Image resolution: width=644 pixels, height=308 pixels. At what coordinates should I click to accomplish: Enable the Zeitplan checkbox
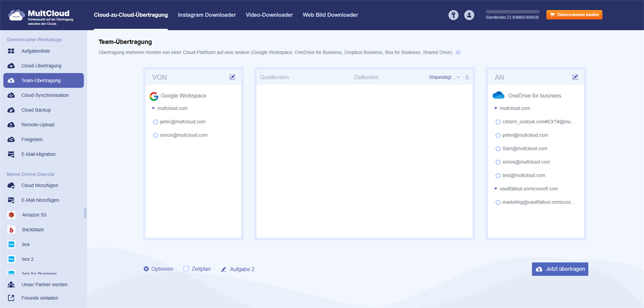tap(186, 269)
